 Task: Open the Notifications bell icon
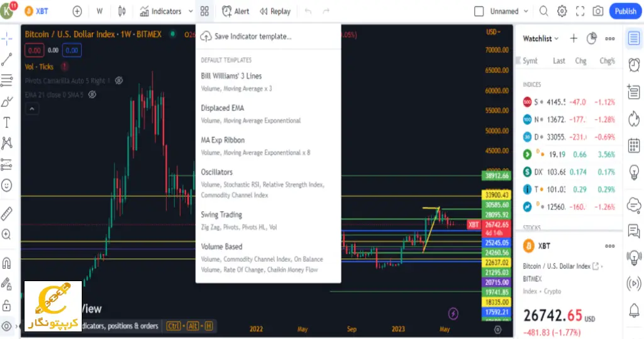point(634,311)
